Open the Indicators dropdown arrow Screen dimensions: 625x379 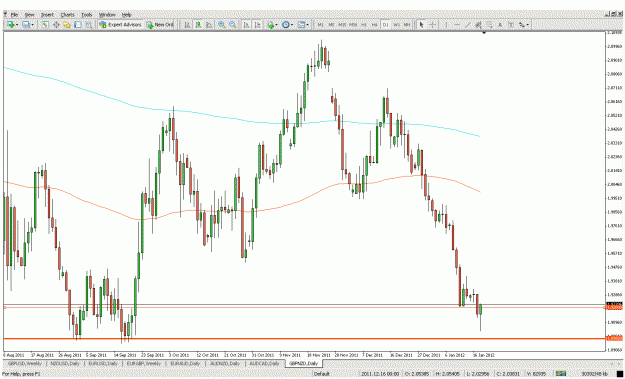click(277, 25)
